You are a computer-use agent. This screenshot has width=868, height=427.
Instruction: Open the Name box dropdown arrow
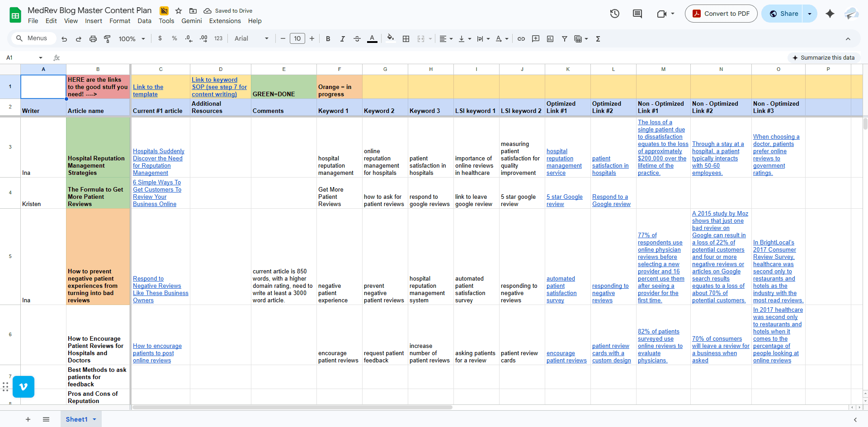point(41,57)
